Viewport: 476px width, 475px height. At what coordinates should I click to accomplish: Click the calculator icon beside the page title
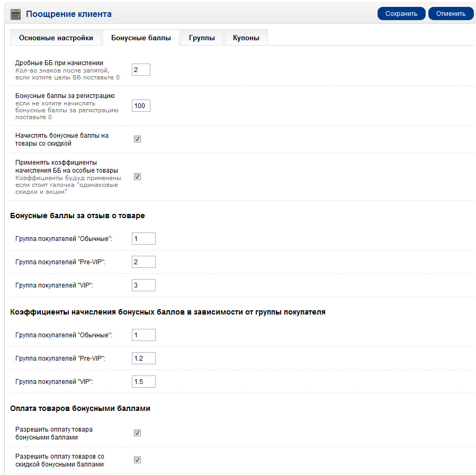tap(16, 14)
